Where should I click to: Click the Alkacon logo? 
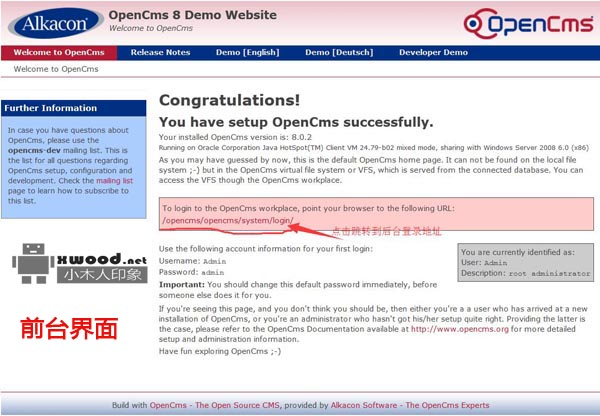coord(56,23)
